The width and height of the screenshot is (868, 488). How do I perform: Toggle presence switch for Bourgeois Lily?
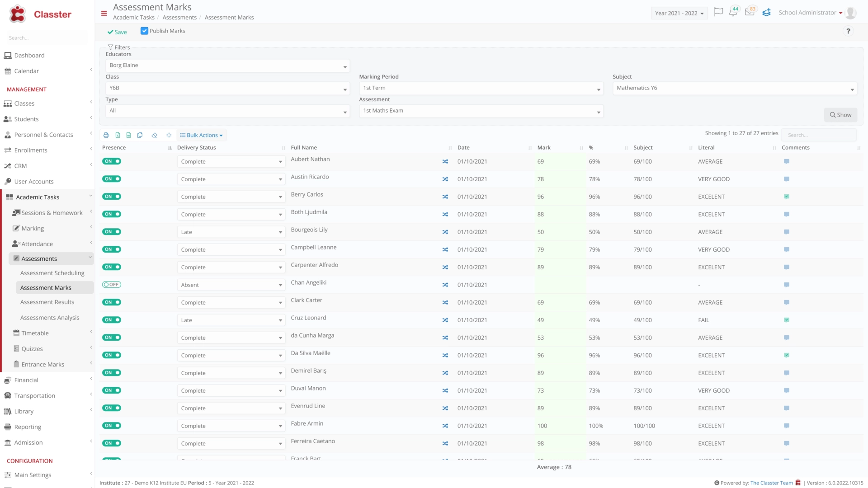[112, 232]
